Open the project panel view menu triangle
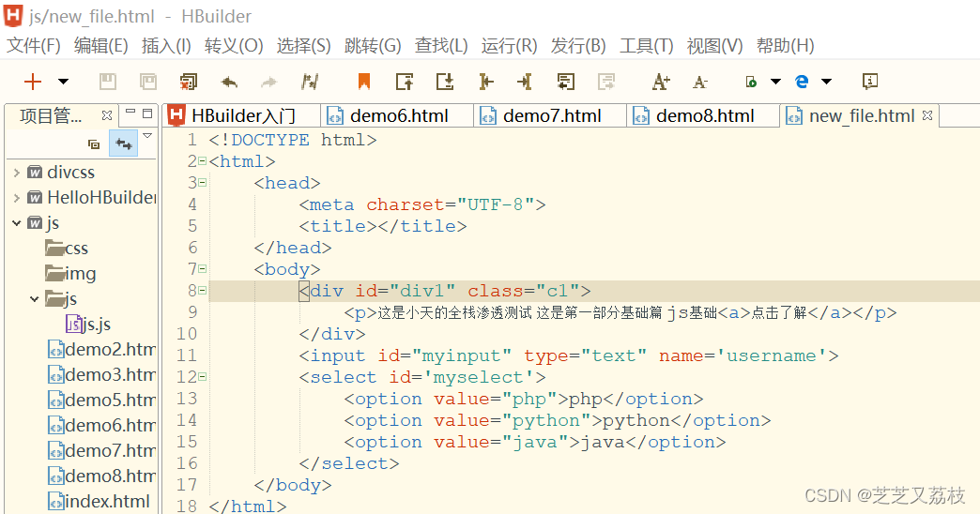Image resolution: width=980 pixels, height=514 pixels. (147, 135)
